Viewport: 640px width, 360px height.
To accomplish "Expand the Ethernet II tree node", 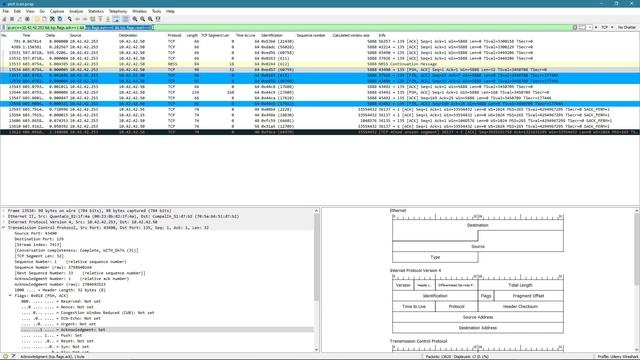I will point(4,216).
